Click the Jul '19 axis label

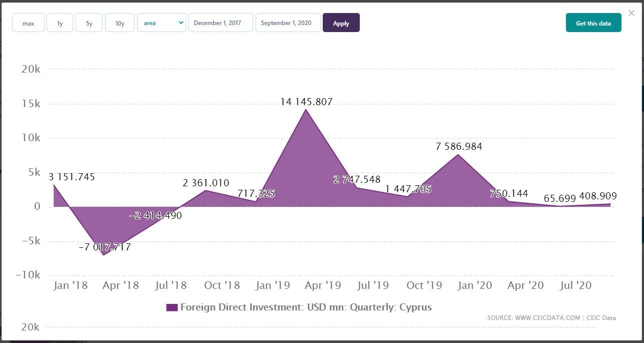click(x=373, y=285)
